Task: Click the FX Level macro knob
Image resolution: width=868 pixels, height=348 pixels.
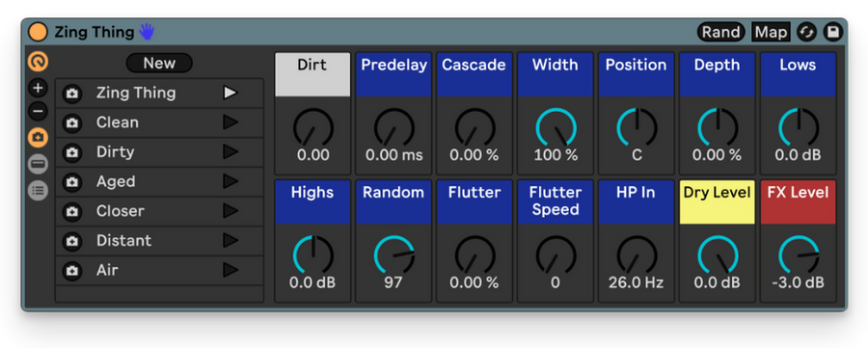Action: 799,255
